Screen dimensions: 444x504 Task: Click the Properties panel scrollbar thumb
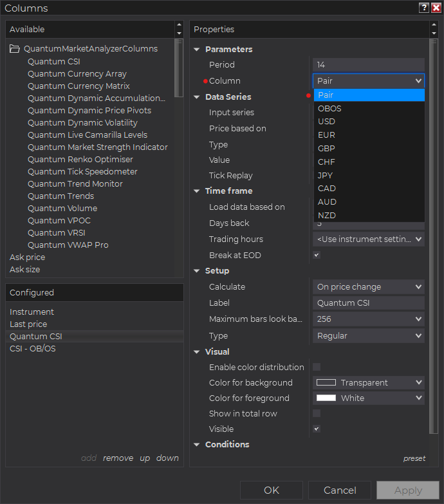[x=434, y=237]
